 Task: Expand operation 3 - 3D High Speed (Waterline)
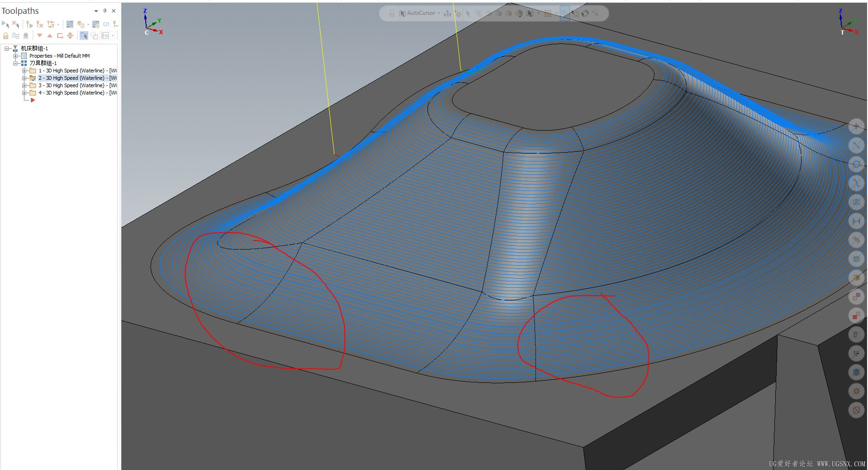24,85
